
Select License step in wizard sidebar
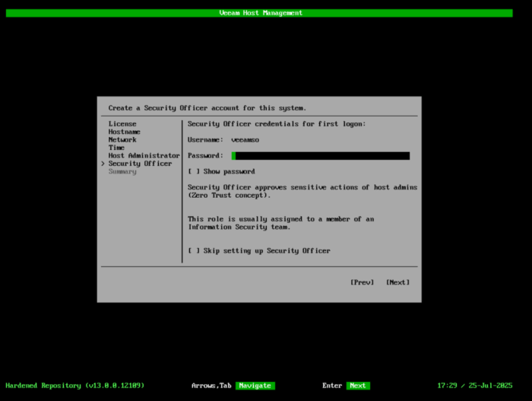click(x=122, y=124)
